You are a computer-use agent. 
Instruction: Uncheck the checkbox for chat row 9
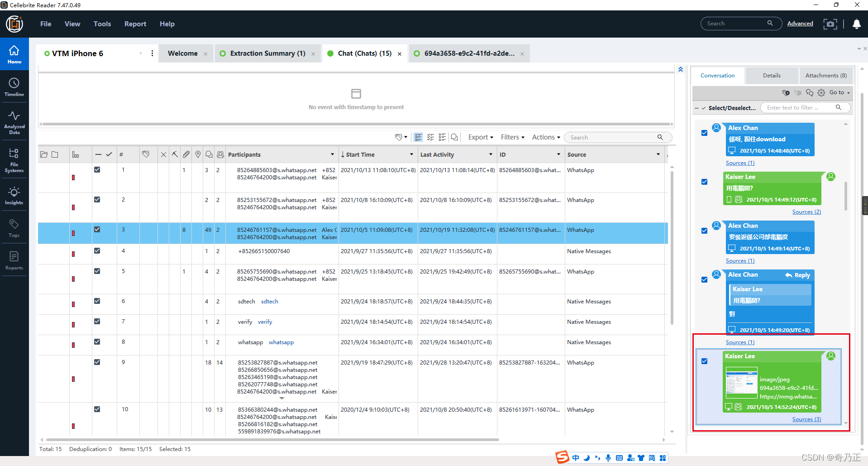point(97,362)
